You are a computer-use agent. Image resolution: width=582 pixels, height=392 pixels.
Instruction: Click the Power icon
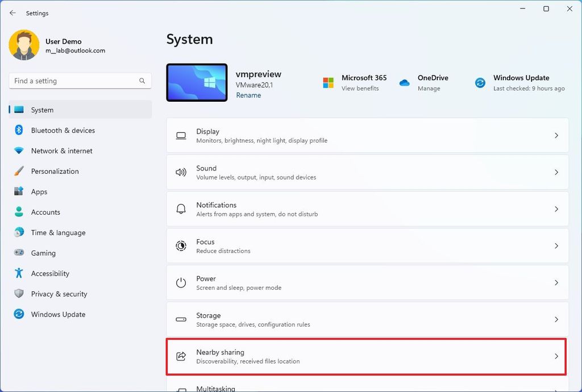click(181, 282)
